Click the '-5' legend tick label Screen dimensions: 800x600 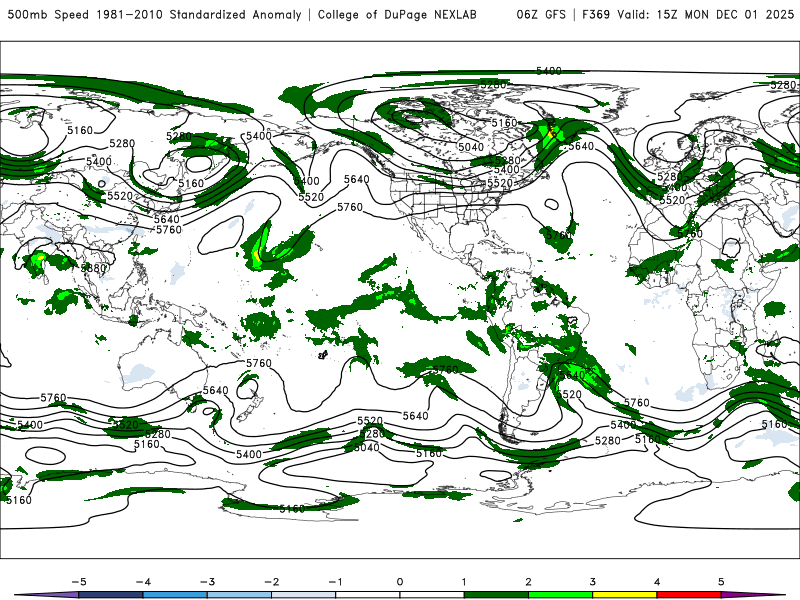coord(79,582)
